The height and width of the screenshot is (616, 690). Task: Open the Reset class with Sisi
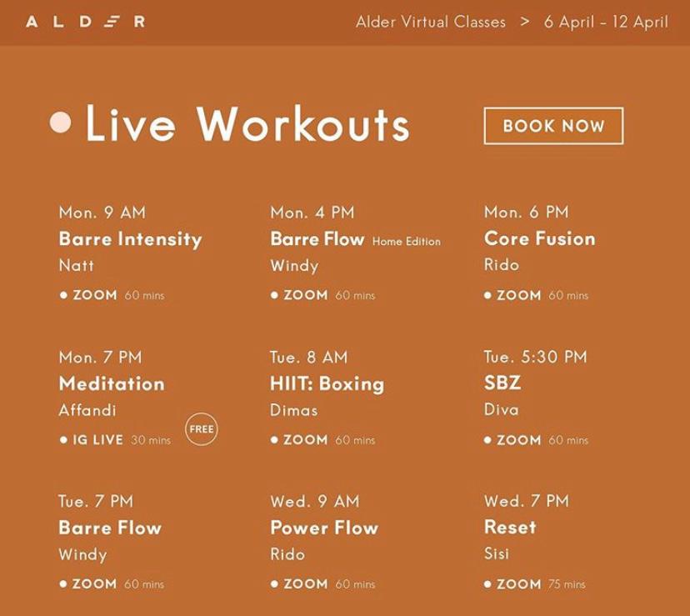tap(510, 528)
